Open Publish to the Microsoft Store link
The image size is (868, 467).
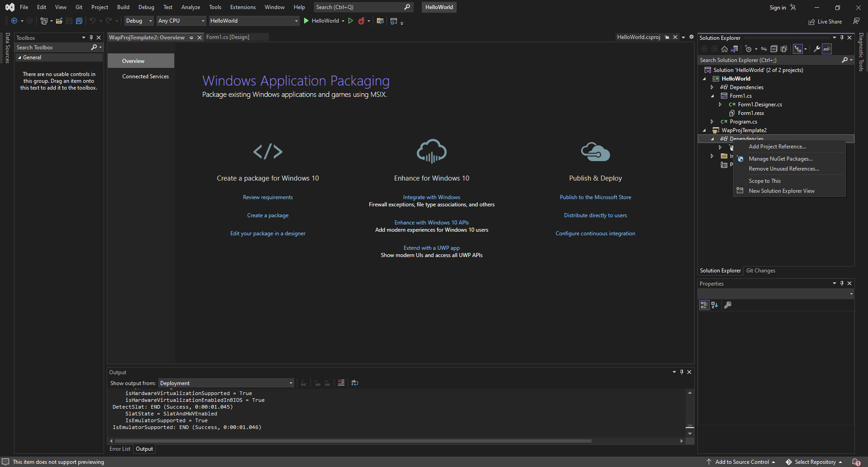pos(596,197)
